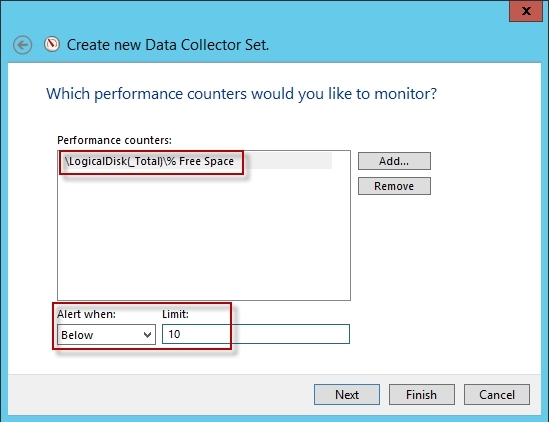Click empty area of the performance counters list
The width and height of the screenshot is (549, 422).
click(x=204, y=235)
